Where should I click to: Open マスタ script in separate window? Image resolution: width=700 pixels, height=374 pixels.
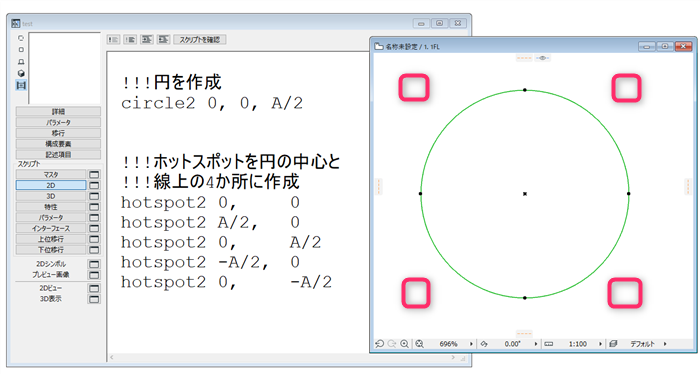94,175
